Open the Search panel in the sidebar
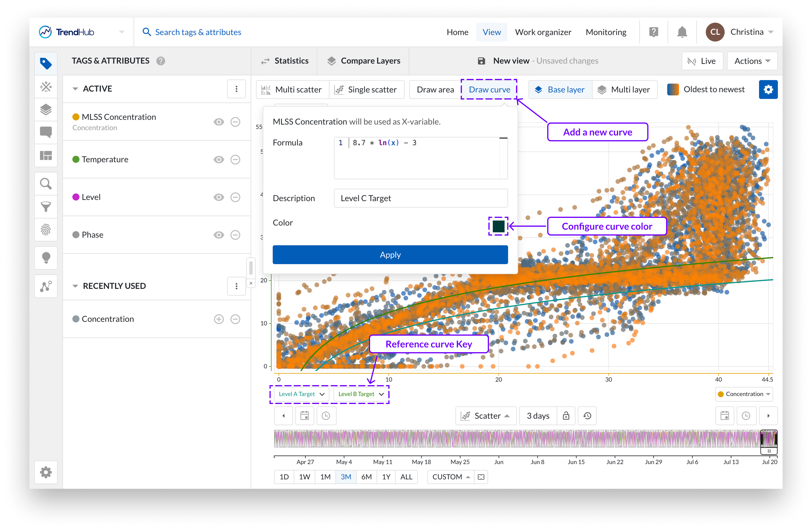Image resolution: width=812 pixels, height=530 pixels. (46, 184)
